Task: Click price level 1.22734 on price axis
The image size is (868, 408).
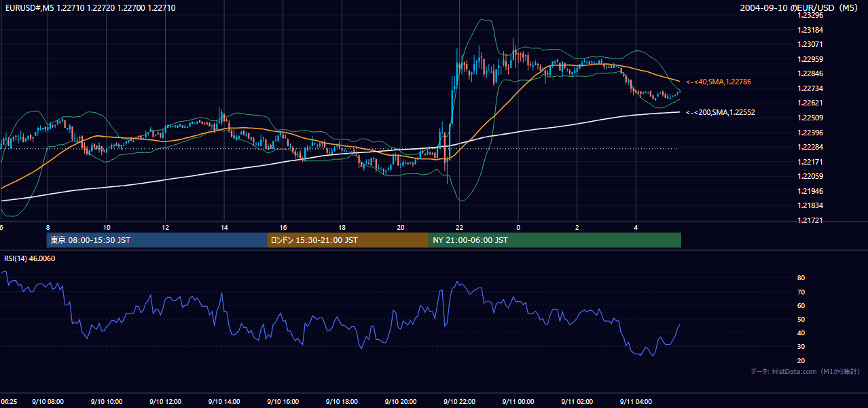Action: pyautogui.click(x=810, y=88)
